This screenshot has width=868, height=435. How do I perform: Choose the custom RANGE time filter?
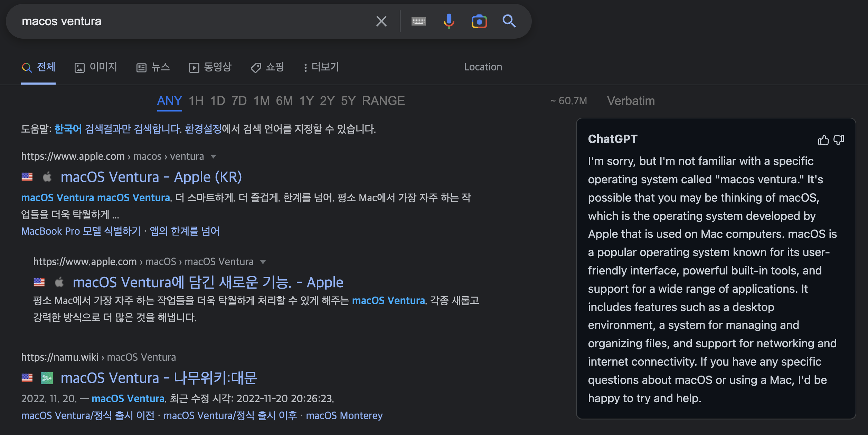383,101
